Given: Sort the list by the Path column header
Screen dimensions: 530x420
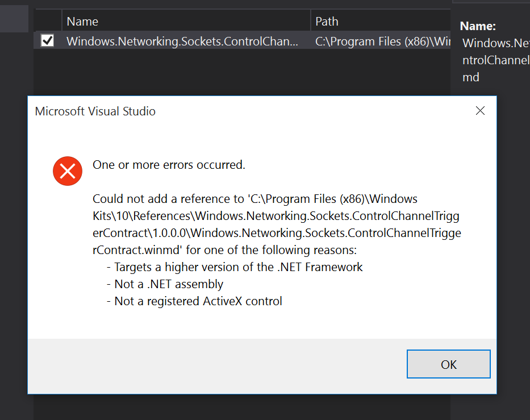Looking at the screenshot, I should 381,21.
